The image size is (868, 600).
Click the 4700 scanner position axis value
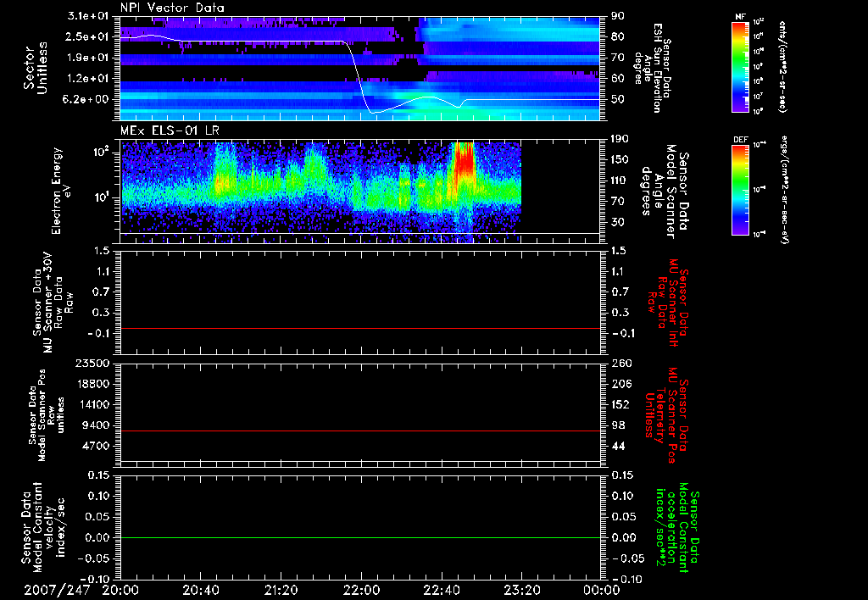click(97, 446)
